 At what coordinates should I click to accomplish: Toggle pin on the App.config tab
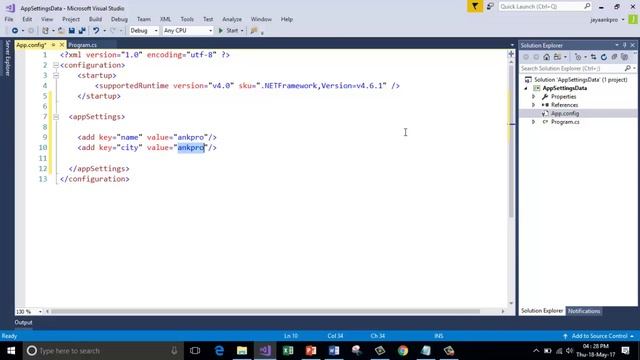click(x=53, y=45)
